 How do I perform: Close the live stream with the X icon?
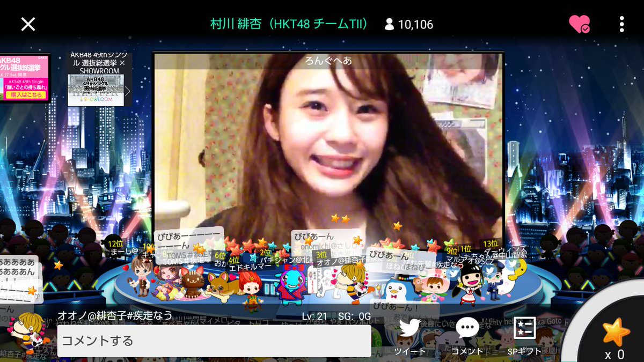[28, 24]
